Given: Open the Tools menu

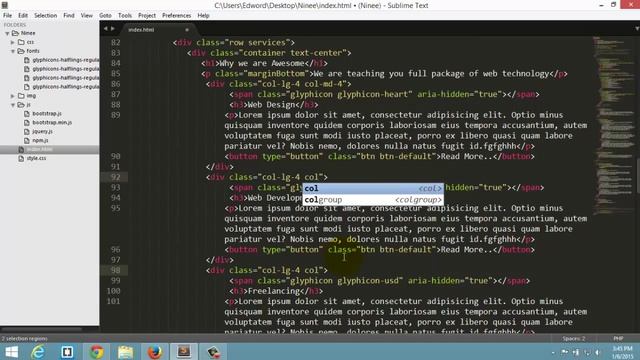Looking at the screenshot, I should (125, 16).
